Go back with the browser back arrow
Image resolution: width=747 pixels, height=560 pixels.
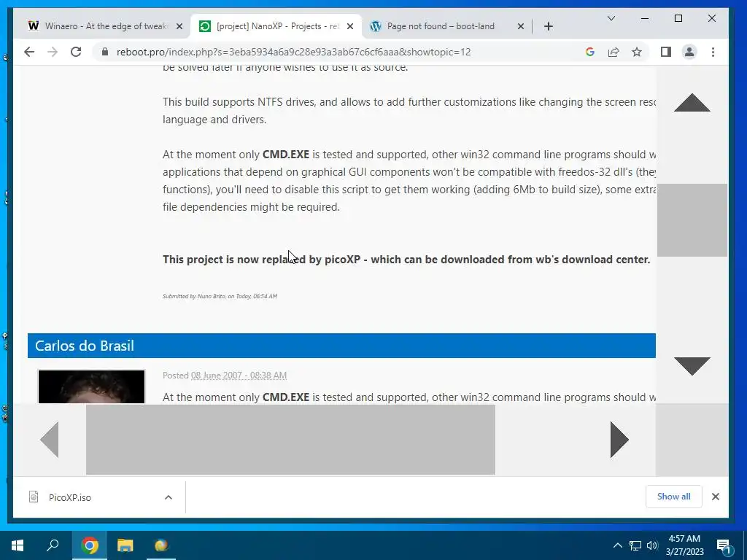(x=29, y=52)
